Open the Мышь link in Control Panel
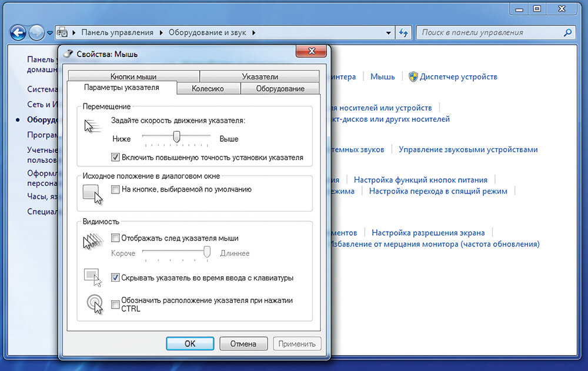Screen dimensions: 588x371 pos(383,76)
